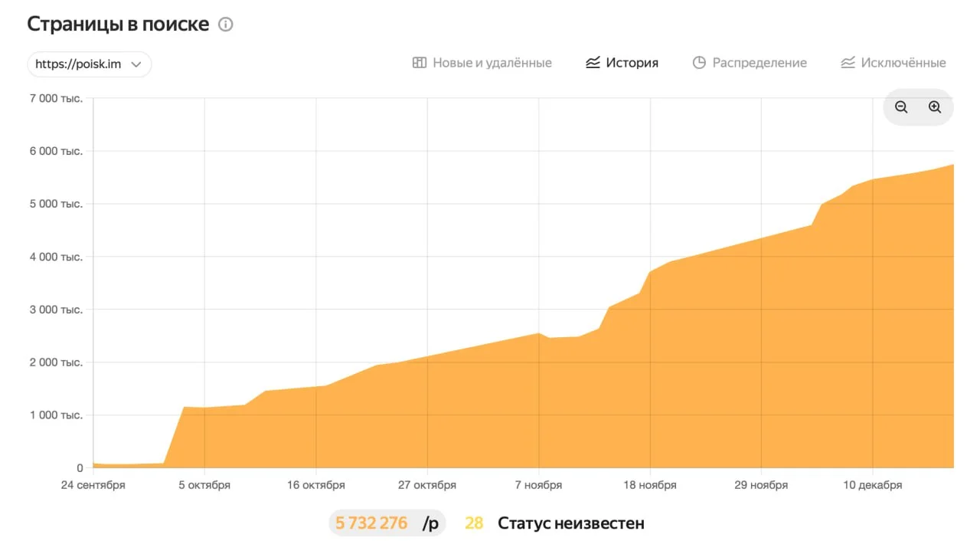This screenshot has height=541, width=980.
Task: Click the Новые и удалённые table icon
Action: (419, 63)
